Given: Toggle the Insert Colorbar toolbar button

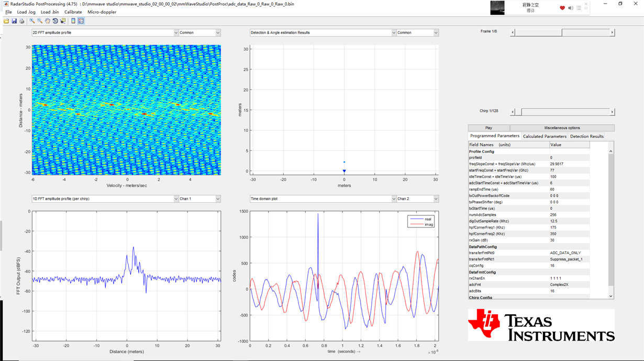Looking at the screenshot, I should [x=73, y=21].
